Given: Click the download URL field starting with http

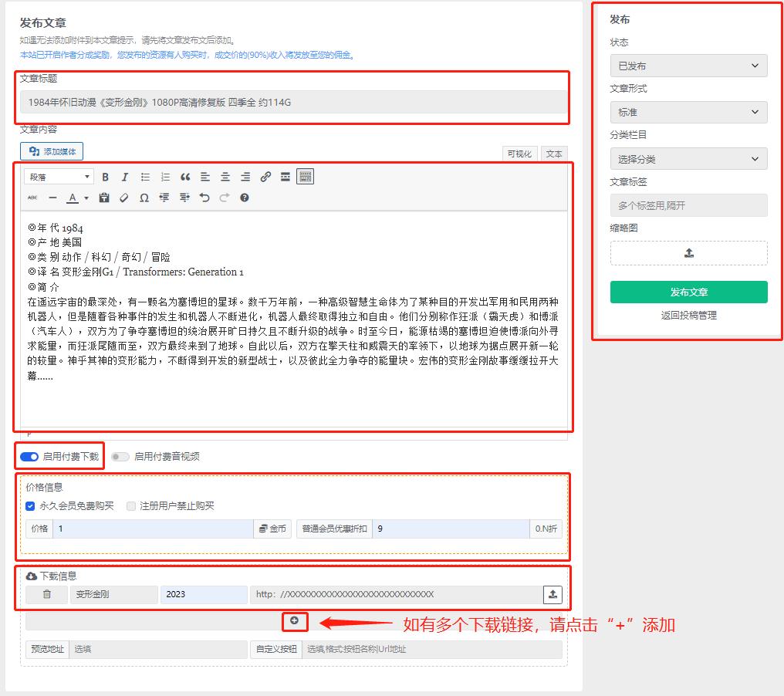Looking at the screenshot, I should point(397,594).
